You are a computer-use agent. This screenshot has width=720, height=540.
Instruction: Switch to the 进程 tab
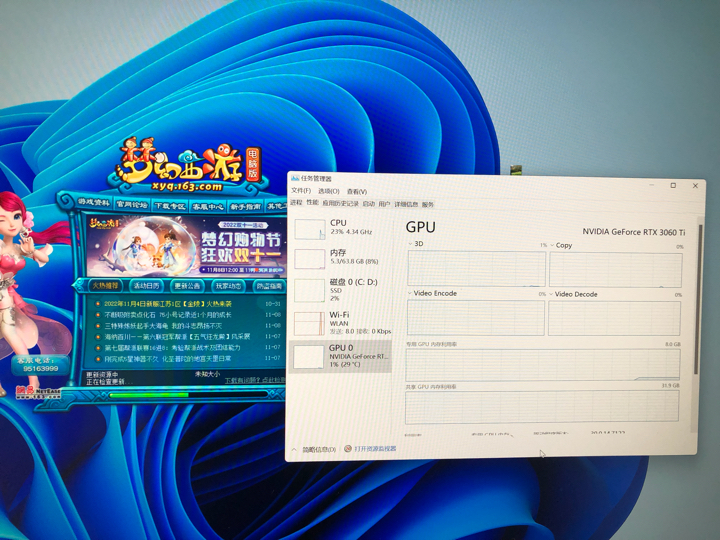296,202
